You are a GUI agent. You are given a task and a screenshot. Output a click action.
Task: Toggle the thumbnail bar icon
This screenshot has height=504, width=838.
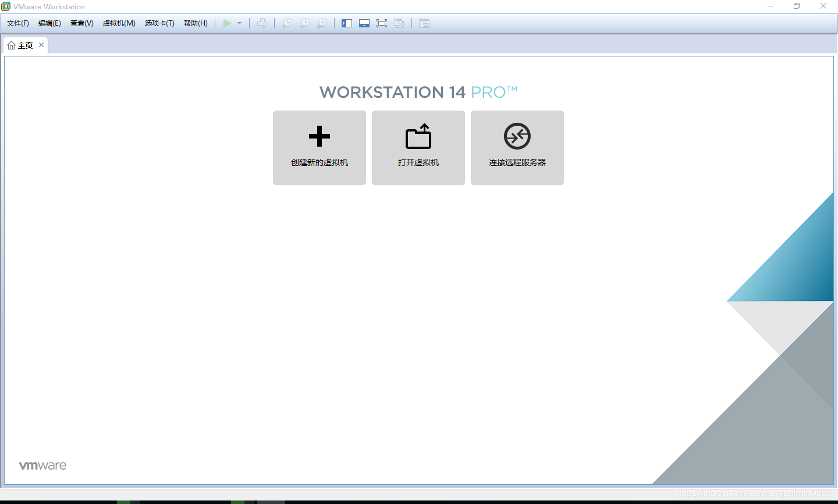click(364, 23)
